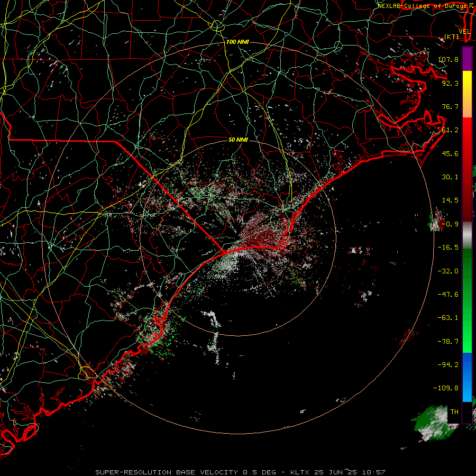Click the TH label on the legend
This screenshot has width=476, height=476.
[x=454, y=412]
